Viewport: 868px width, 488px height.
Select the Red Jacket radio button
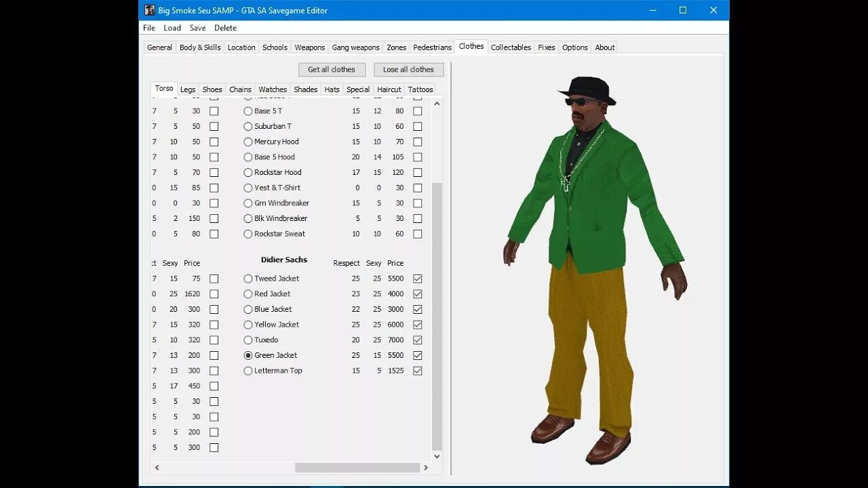click(248, 294)
